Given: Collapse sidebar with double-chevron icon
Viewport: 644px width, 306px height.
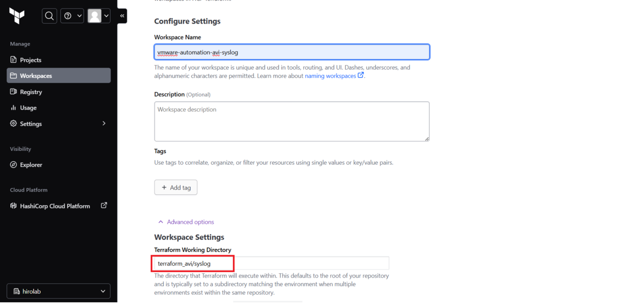Looking at the screenshot, I should (x=122, y=16).
